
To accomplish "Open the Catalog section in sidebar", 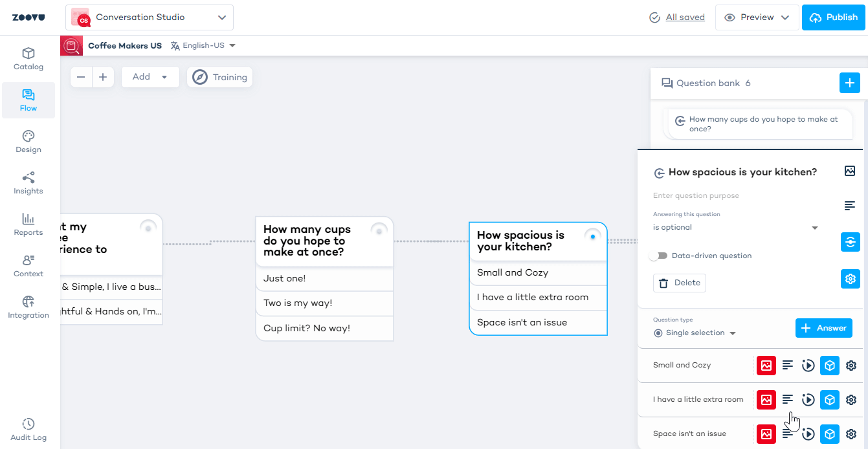I will click(x=28, y=59).
